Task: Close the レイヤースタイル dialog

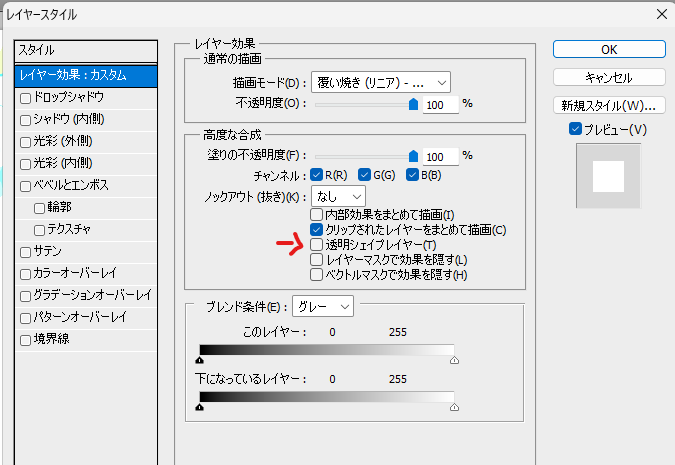Action: [659, 14]
